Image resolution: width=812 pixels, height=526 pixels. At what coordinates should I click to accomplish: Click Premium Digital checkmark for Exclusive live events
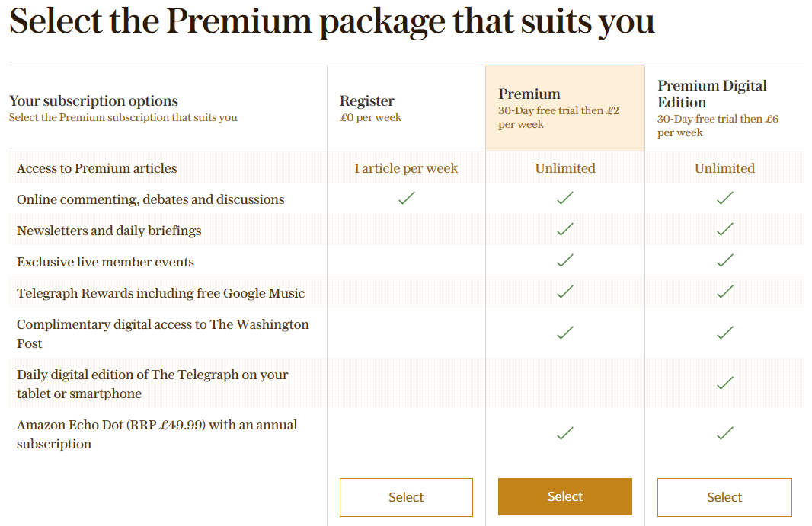click(x=725, y=260)
